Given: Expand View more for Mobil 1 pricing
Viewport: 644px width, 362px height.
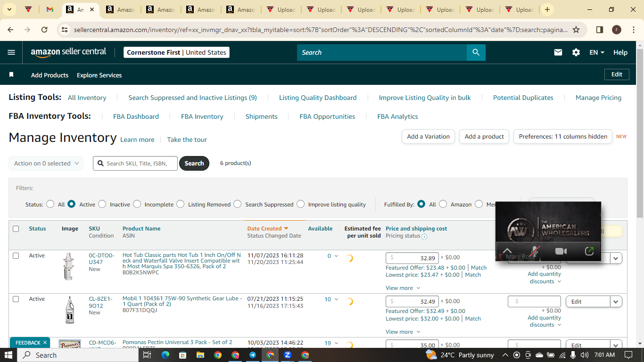Looking at the screenshot, I should coord(403,332).
